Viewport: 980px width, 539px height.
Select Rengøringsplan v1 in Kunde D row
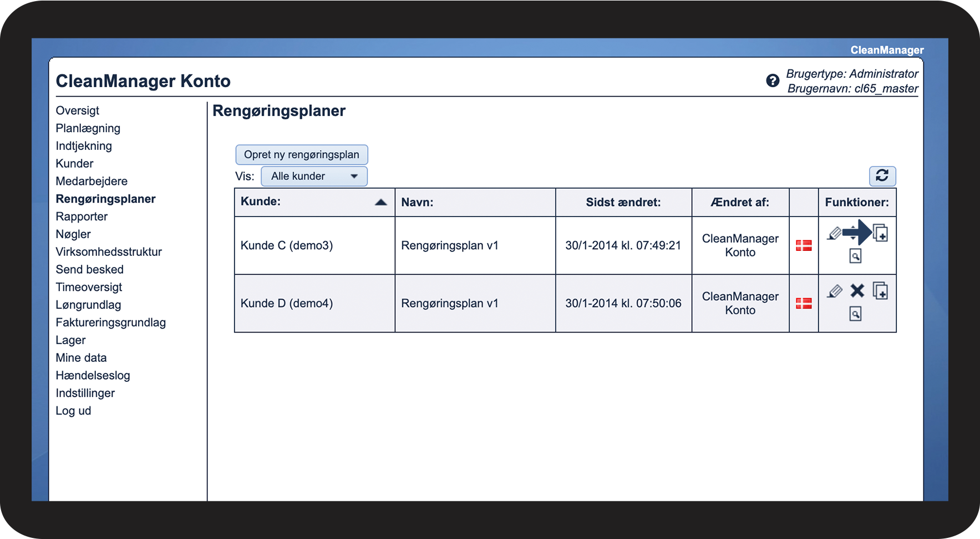pos(450,303)
